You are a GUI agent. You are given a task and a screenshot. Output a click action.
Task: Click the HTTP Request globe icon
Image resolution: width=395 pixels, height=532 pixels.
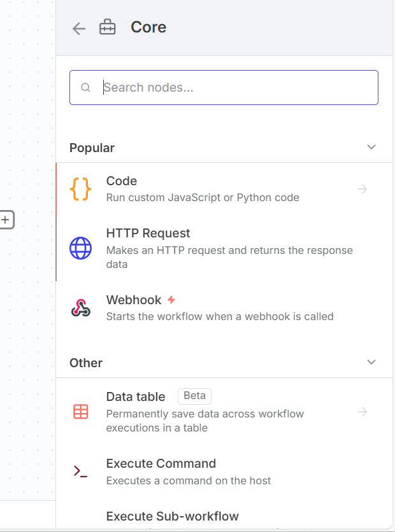(x=81, y=248)
